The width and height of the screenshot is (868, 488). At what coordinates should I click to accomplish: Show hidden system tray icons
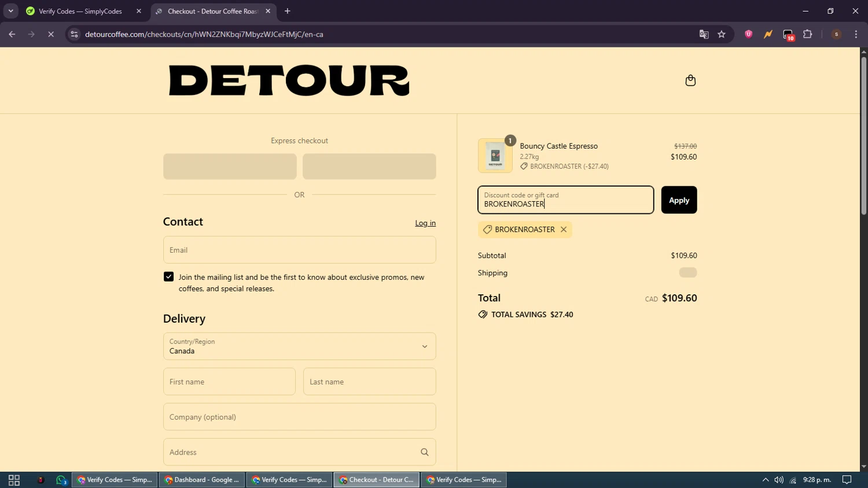[766, 480]
